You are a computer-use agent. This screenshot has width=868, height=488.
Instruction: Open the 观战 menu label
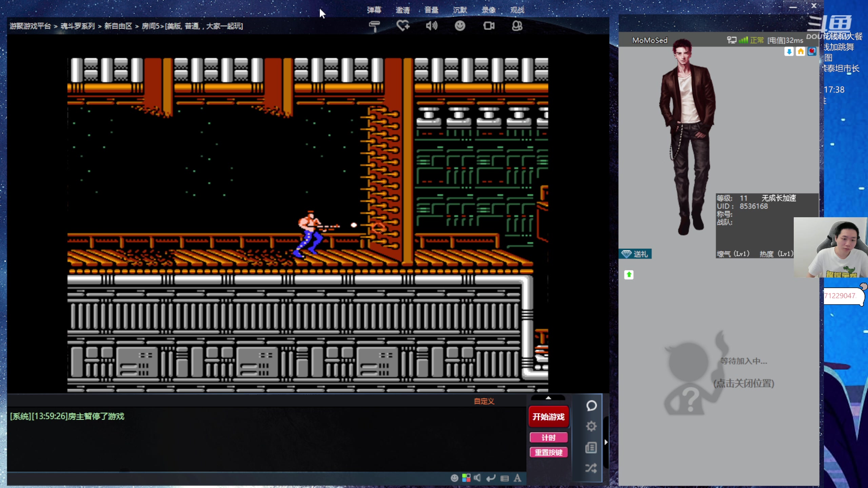[517, 10]
